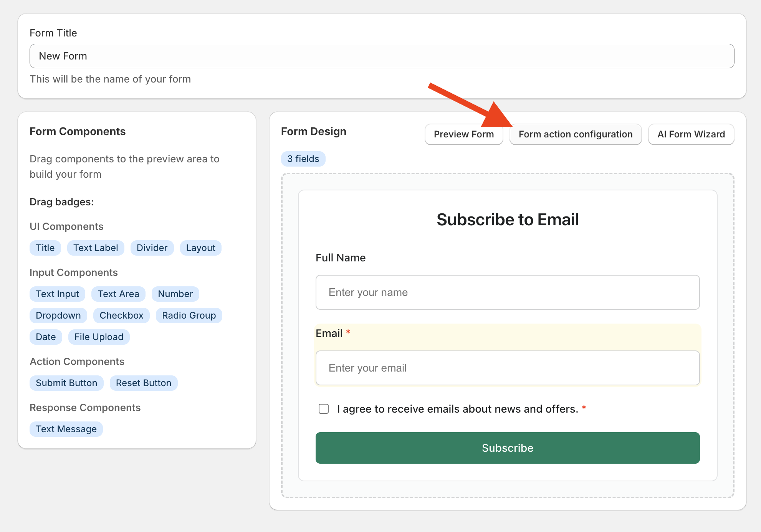Pick the Checkbox component badge
The width and height of the screenshot is (761, 532).
(x=121, y=316)
